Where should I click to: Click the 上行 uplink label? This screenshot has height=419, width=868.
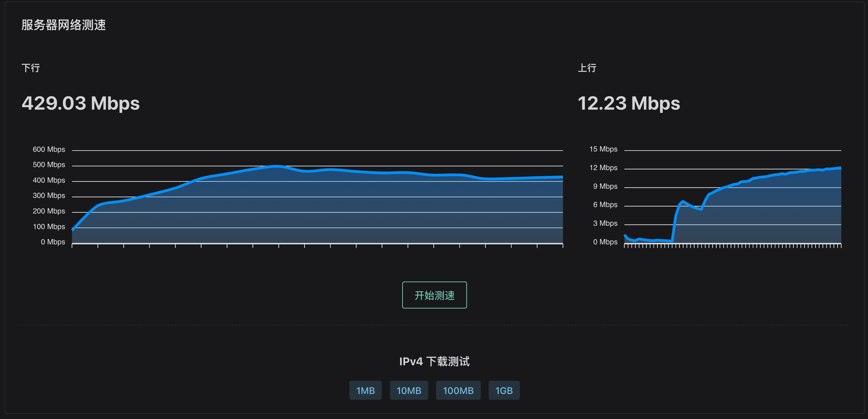(x=587, y=68)
